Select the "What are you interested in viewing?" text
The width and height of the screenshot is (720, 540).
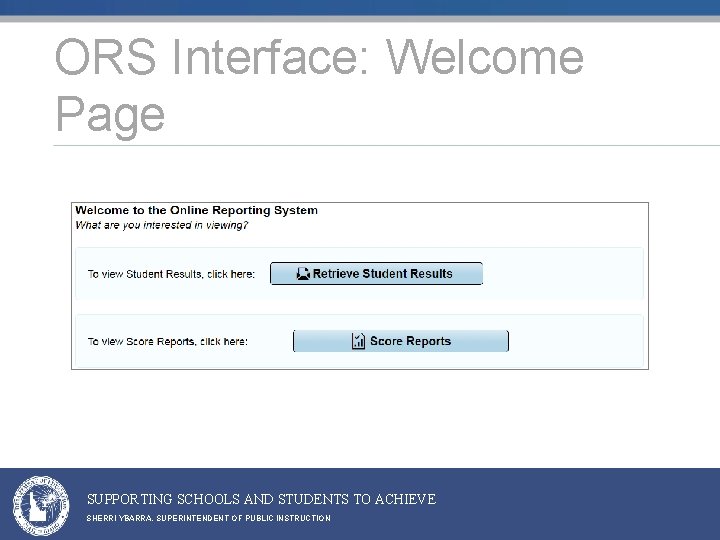point(162,225)
